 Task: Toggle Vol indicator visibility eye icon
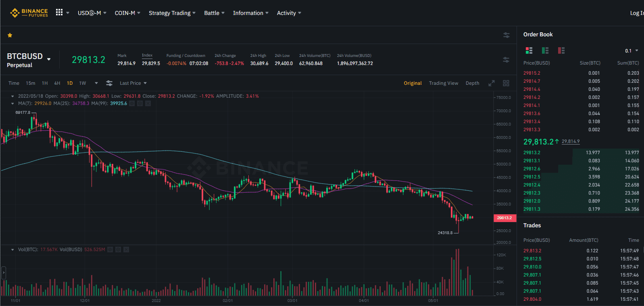tap(110, 249)
